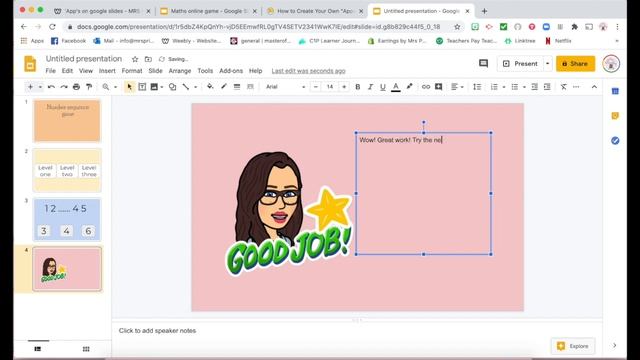Click the move to folder icon
The width and height of the screenshot is (640, 360).
click(x=148, y=59)
